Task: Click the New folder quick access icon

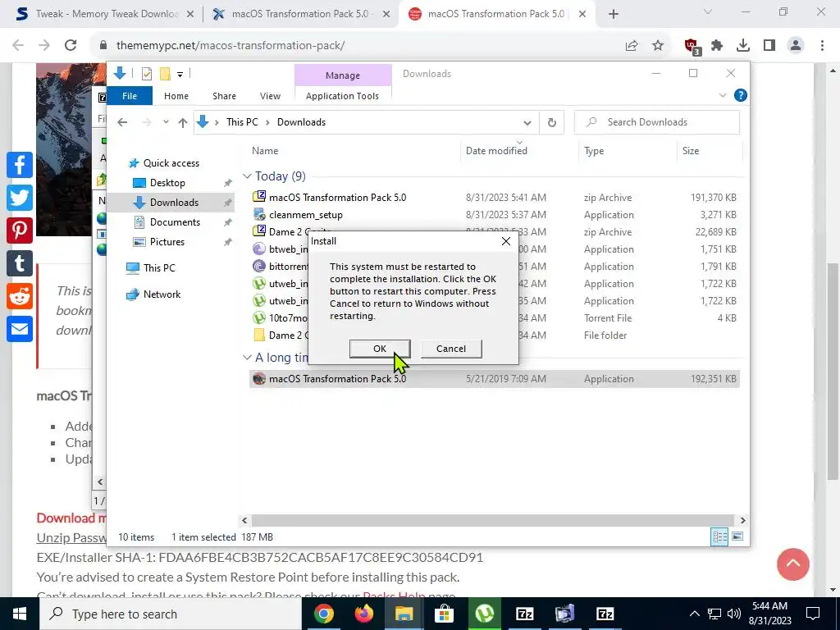Action: 165,74
